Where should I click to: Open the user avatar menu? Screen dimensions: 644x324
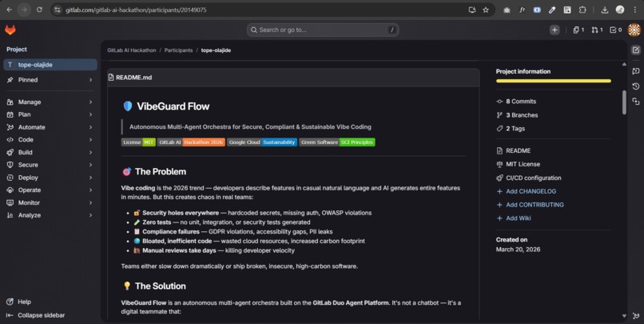(634, 30)
